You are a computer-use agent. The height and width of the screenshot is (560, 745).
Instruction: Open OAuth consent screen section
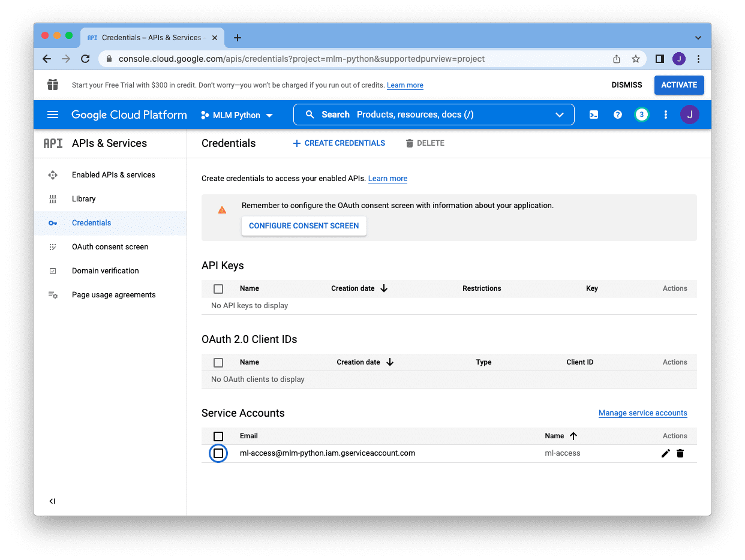pos(110,247)
